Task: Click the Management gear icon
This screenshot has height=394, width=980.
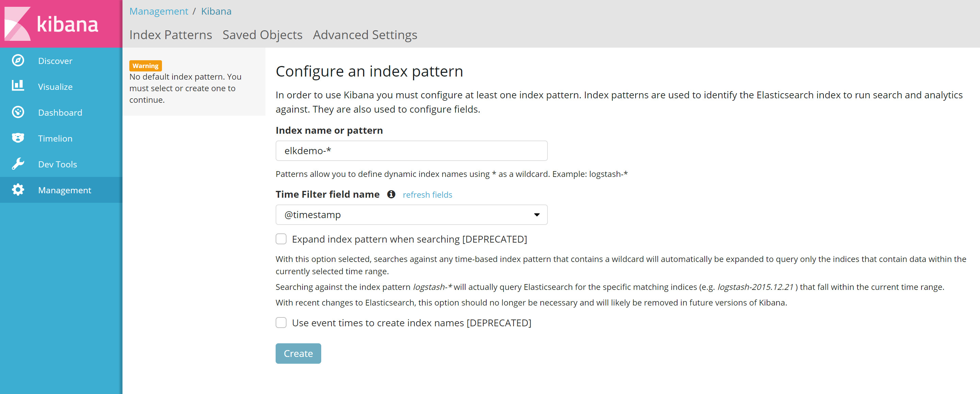Action: pyautogui.click(x=18, y=190)
